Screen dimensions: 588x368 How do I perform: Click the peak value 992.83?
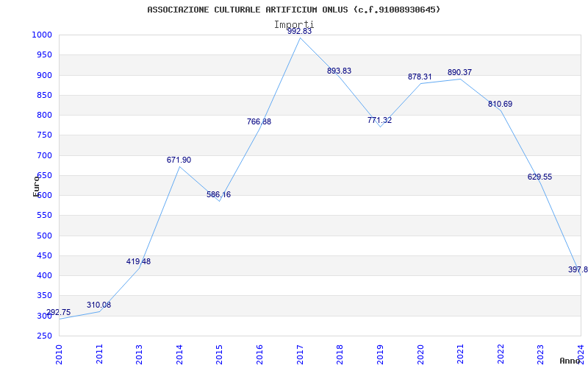click(300, 32)
